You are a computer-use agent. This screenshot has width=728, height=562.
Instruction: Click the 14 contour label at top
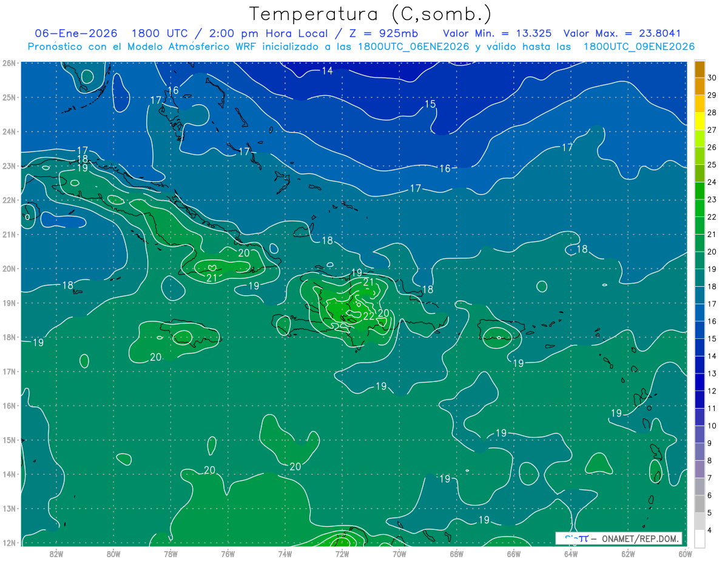[x=327, y=71]
